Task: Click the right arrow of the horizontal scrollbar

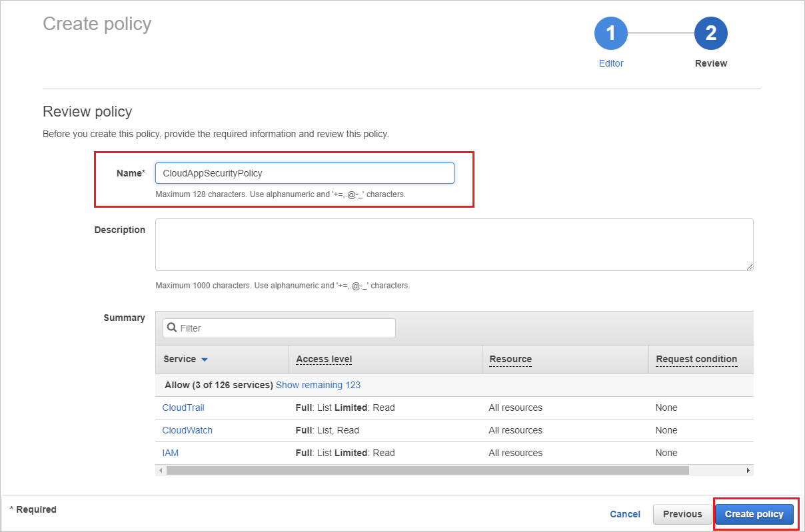Action: click(x=748, y=470)
